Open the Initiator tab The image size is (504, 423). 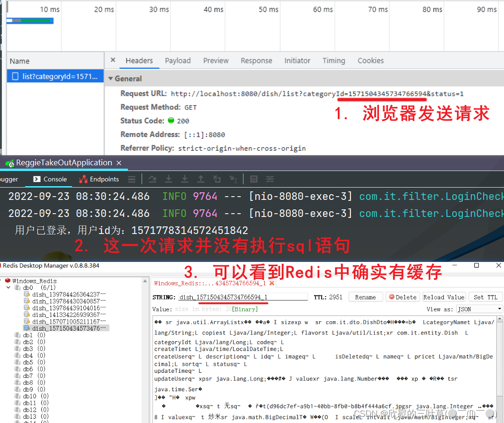point(297,61)
